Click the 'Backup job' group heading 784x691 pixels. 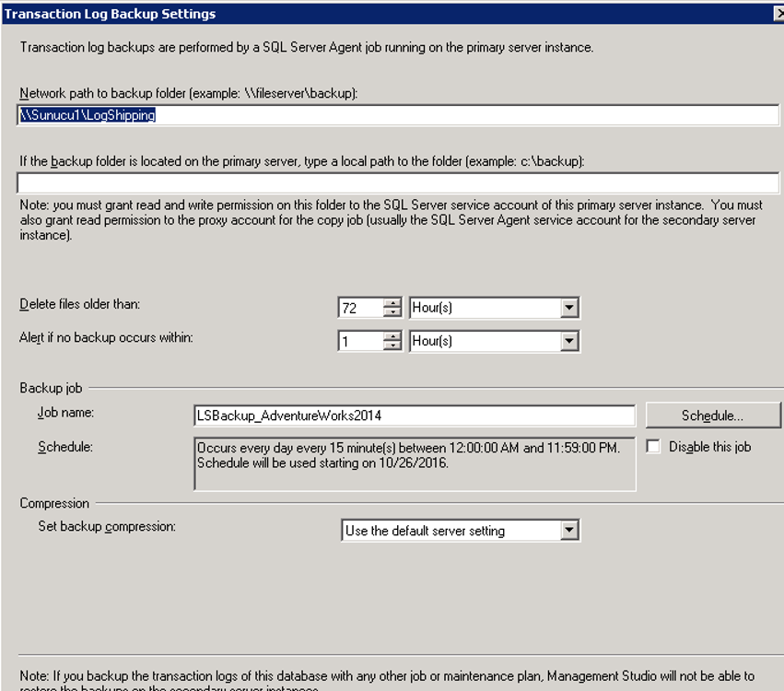pos(51,388)
